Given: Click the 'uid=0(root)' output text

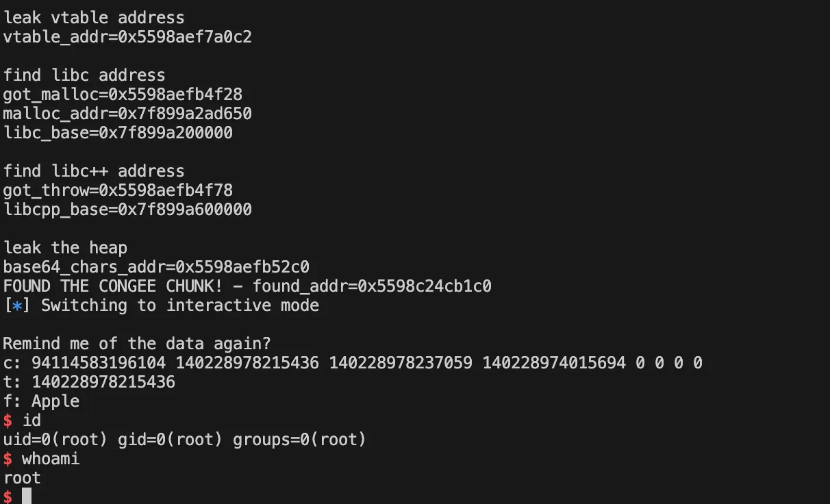Looking at the screenshot, I should [55, 440].
